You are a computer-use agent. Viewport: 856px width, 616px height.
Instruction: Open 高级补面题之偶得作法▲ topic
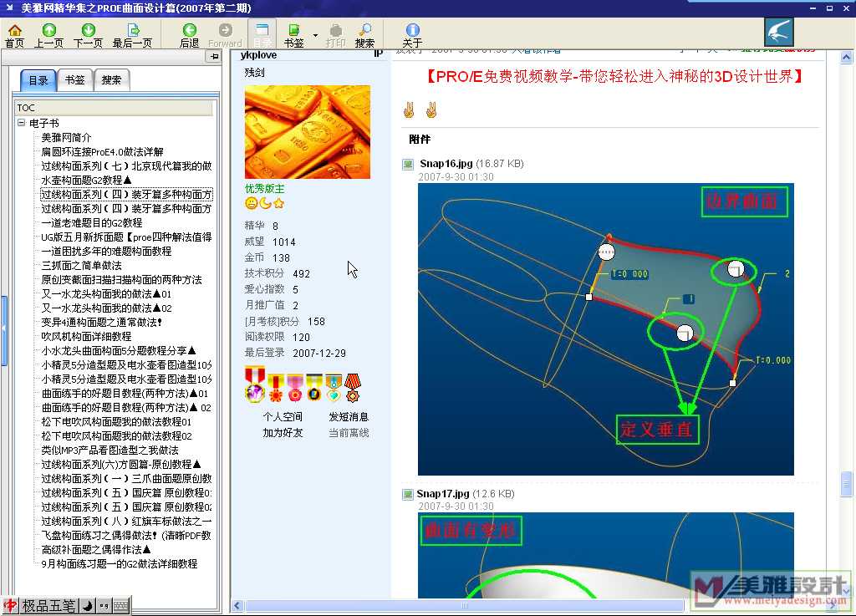pyautogui.click(x=96, y=549)
